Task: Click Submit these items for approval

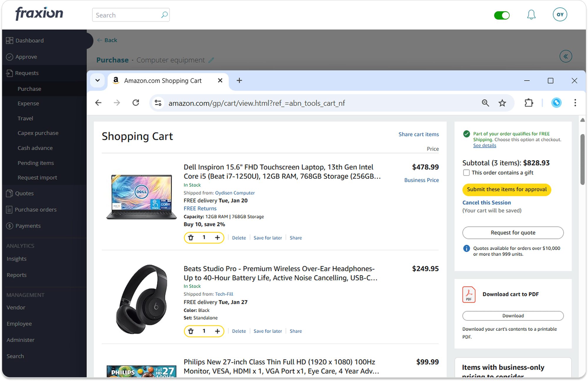Action: tap(507, 189)
